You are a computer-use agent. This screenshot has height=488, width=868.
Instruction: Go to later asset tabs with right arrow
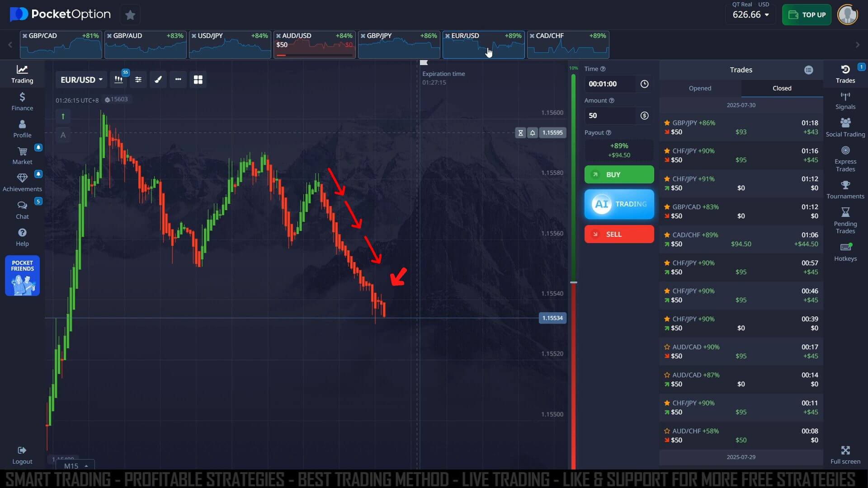click(858, 45)
